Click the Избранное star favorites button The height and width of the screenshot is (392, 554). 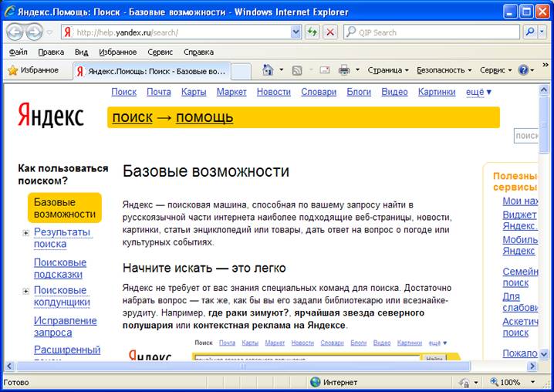(x=33, y=70)
